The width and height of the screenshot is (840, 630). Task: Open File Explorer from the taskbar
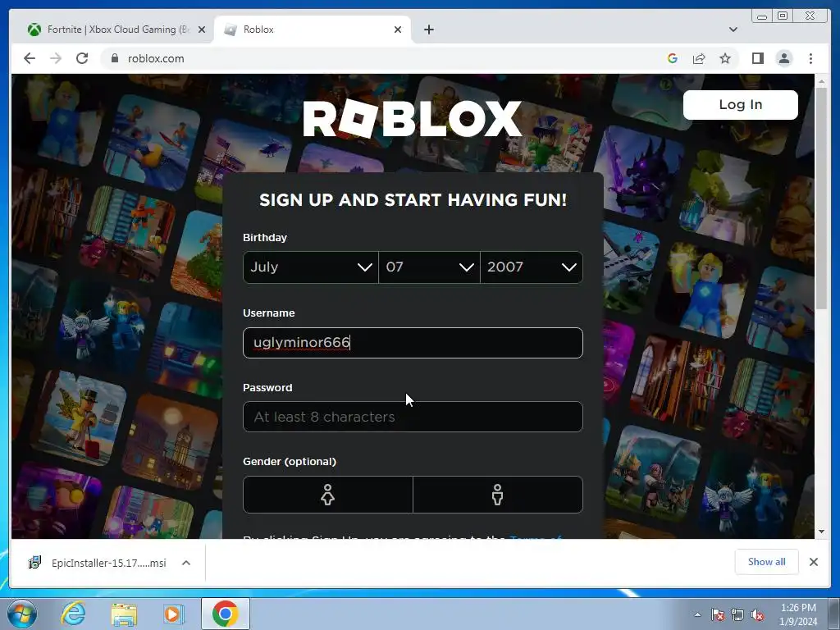125,614
